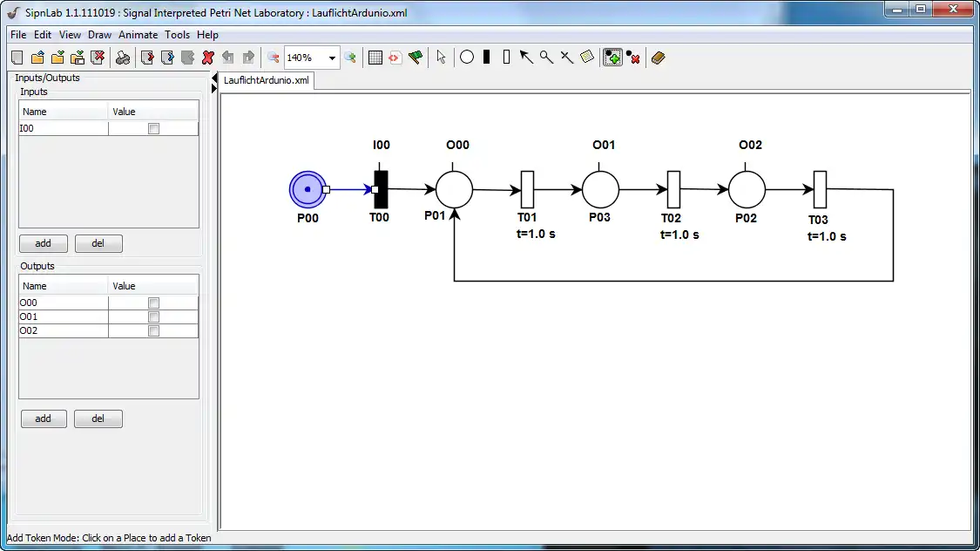This screenshot has width=980, height=551.
Task: Toggle the O02 output value checkbox
Action: pyautogui.click(x=153, y=330)
